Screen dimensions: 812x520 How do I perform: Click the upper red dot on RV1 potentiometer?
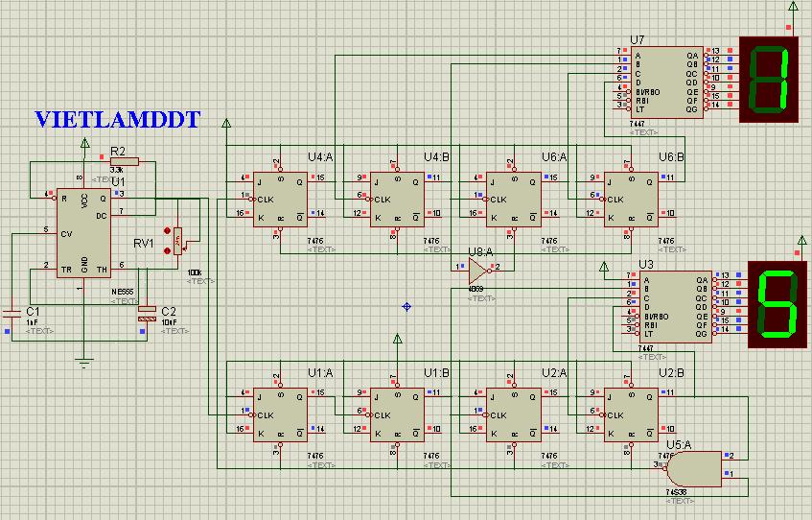pos(167,230)
